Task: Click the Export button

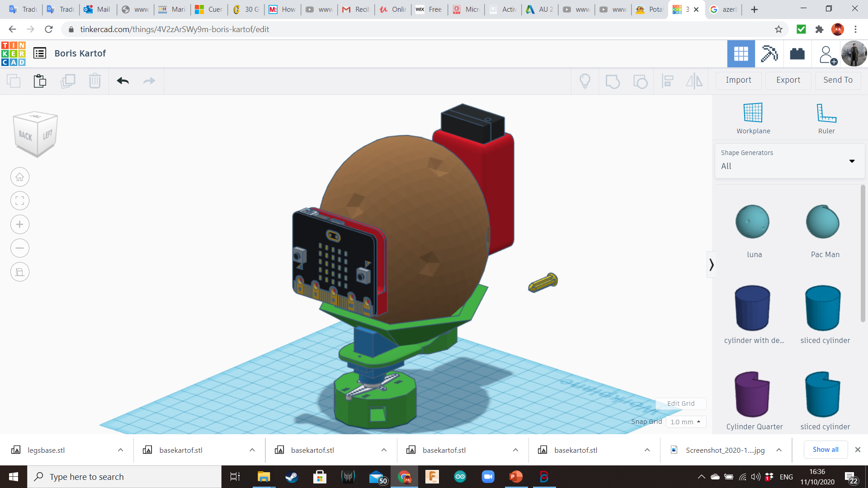Action: point(788,80)
